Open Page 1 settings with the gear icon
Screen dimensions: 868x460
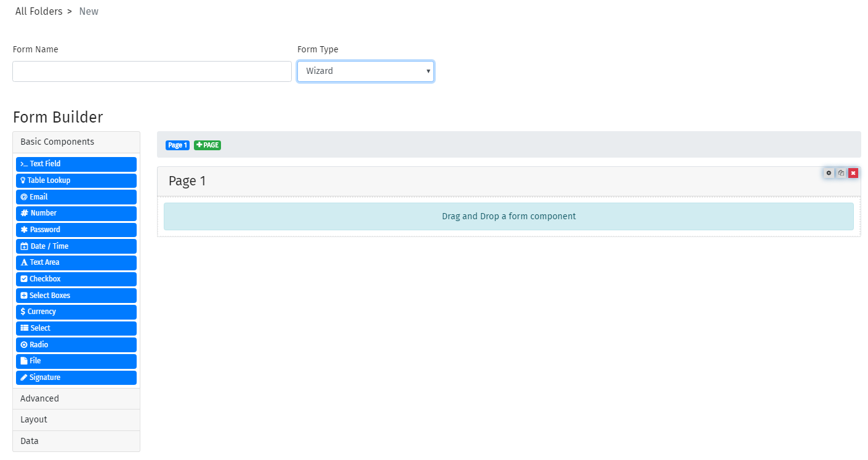pyautogui.click(x=829, y=173)
